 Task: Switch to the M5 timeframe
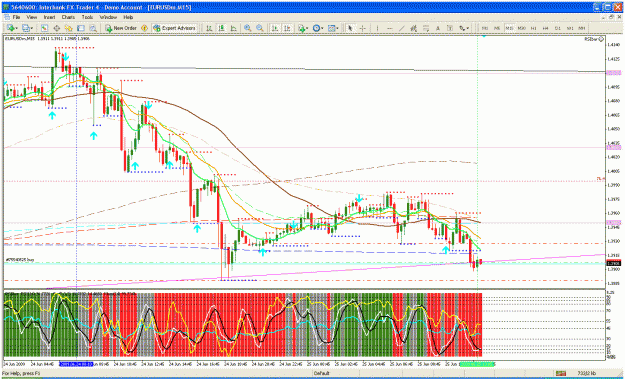tap(497, 28)
